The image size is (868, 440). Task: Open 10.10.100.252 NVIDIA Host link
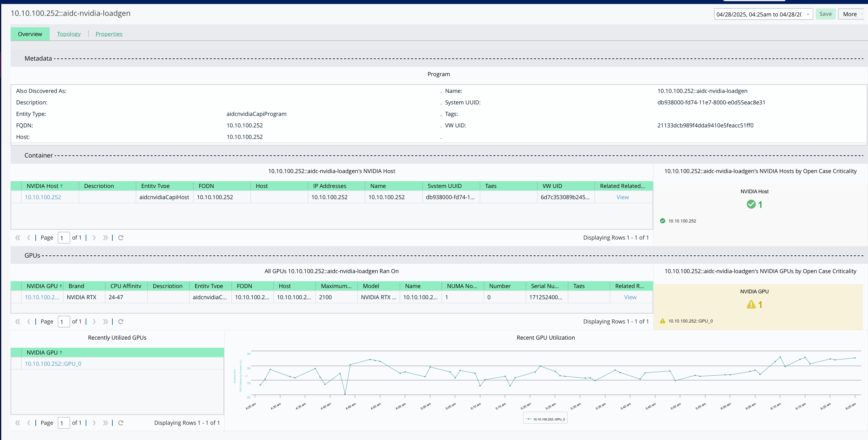coord(43,197)
